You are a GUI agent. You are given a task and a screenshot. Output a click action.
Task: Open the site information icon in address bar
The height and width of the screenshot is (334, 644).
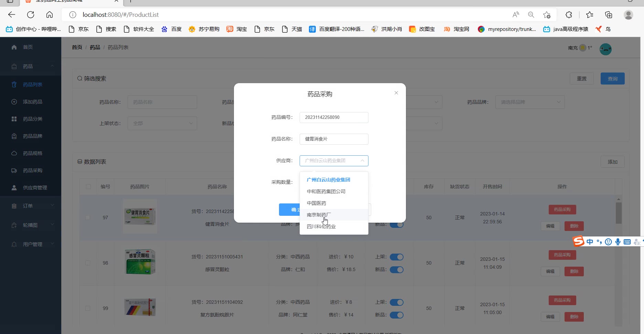click(x=73, y=15)
